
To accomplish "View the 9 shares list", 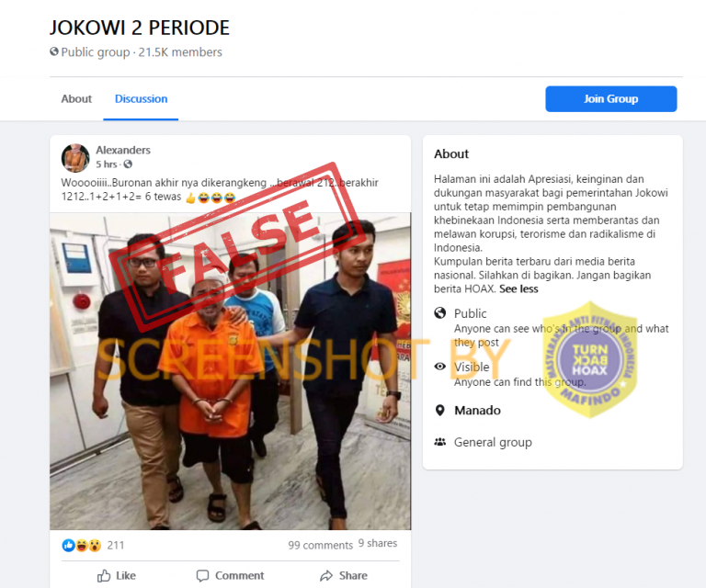I will 378,544.
